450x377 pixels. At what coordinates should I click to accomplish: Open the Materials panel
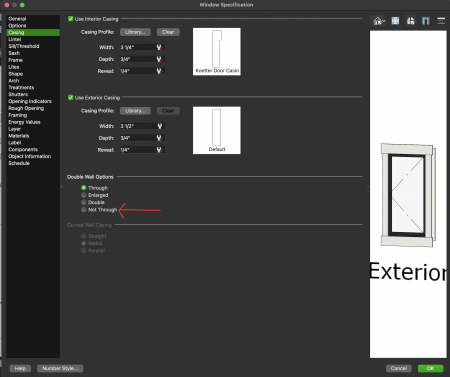[33, 136]
